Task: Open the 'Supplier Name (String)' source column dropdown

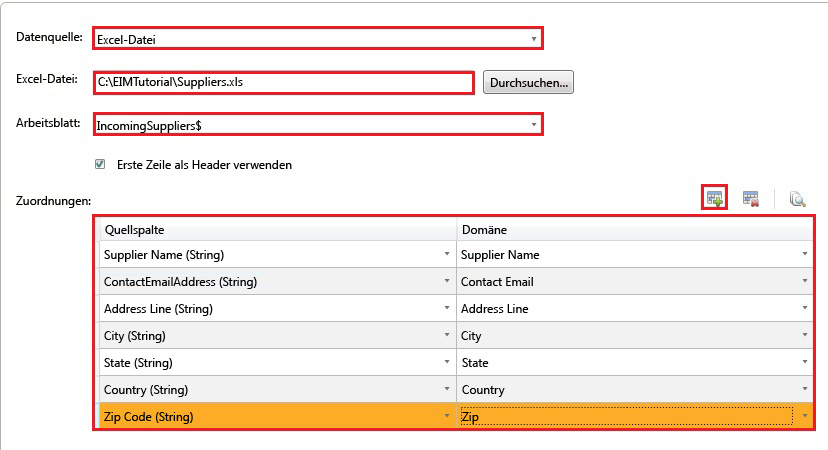Action: click(x=447, y=255)
